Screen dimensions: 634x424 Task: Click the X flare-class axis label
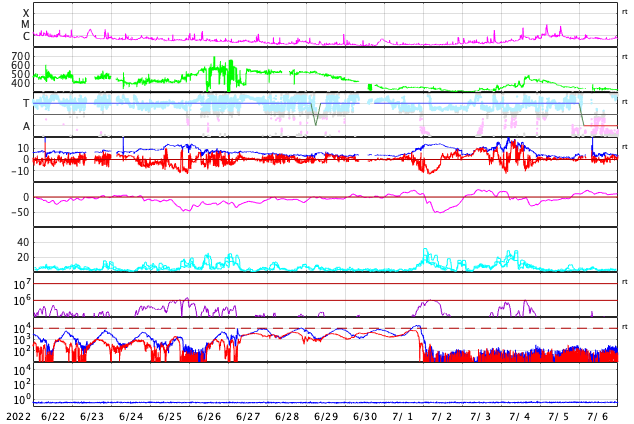[x=26, y=13]
